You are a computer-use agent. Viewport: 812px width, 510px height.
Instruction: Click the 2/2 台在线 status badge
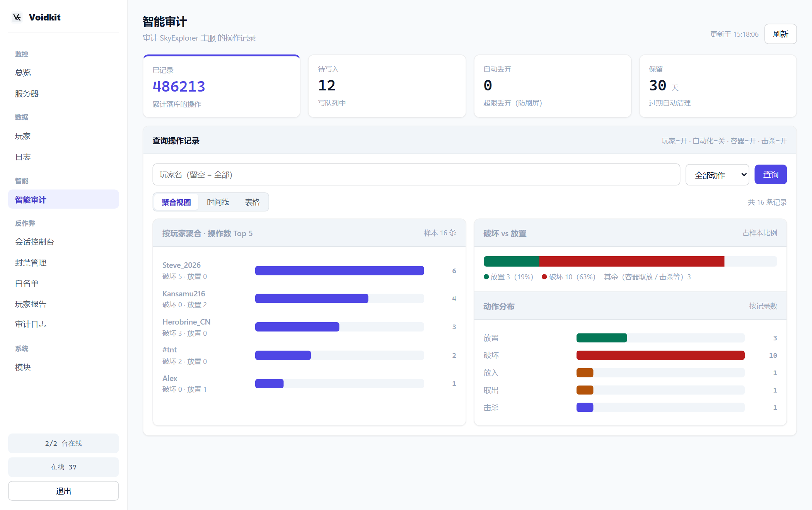pyautogui.click(x=63, y=443)
